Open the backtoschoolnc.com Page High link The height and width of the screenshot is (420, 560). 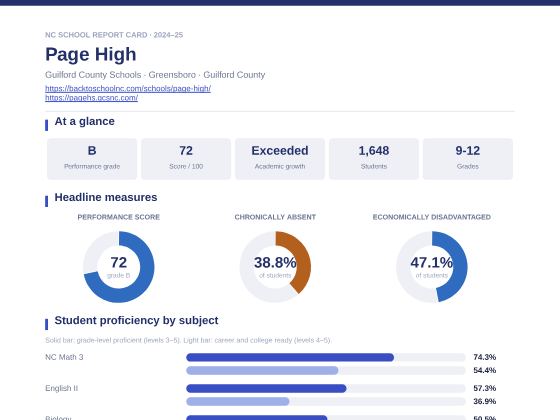(x=128, y=88)
